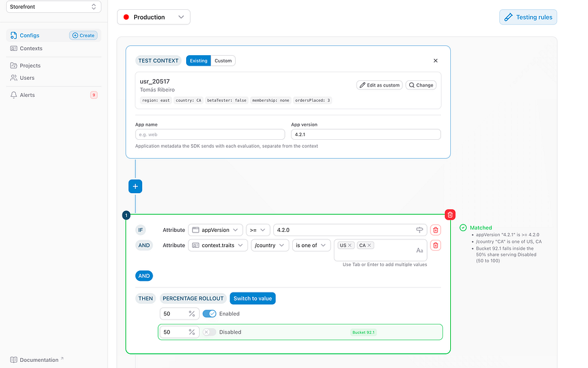Select the Existing context option
588x368 pixels.
tap(198, 61)
